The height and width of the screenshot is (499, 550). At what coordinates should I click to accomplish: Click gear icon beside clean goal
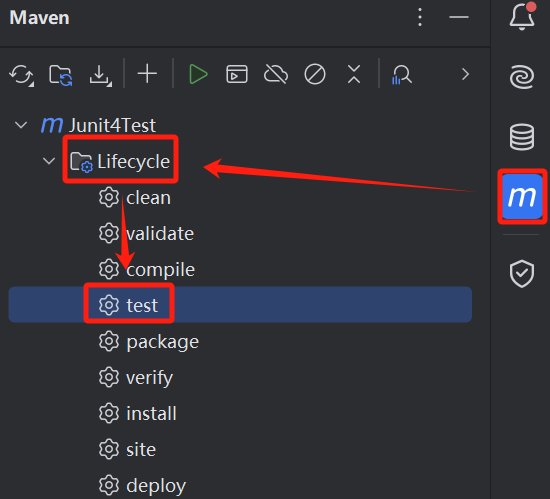coord(109,197)
